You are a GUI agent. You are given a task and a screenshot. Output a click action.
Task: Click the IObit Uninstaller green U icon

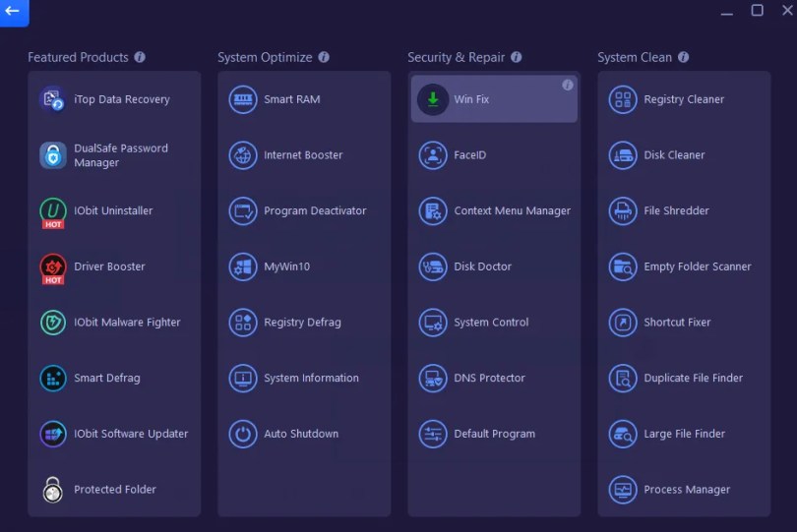[x=53, y=211]
